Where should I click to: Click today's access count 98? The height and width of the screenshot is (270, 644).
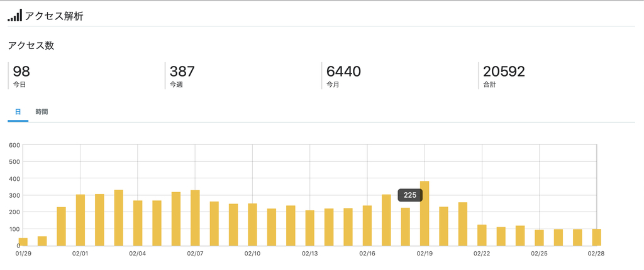click(x=21, y=72)
